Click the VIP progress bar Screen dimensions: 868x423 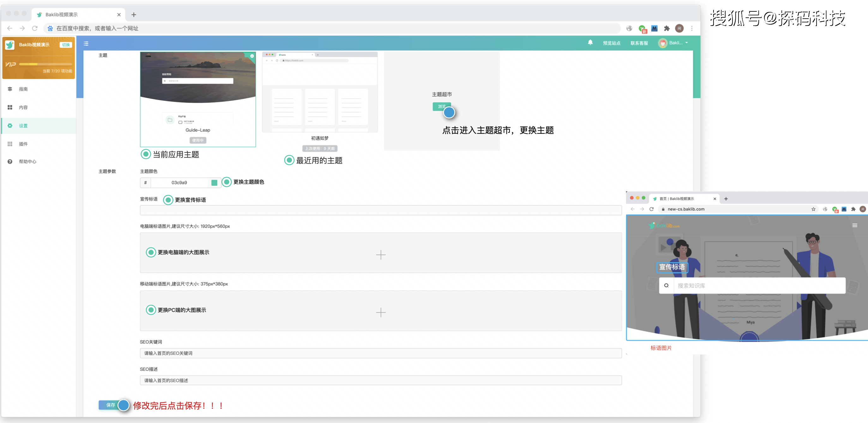coord(45,64)
